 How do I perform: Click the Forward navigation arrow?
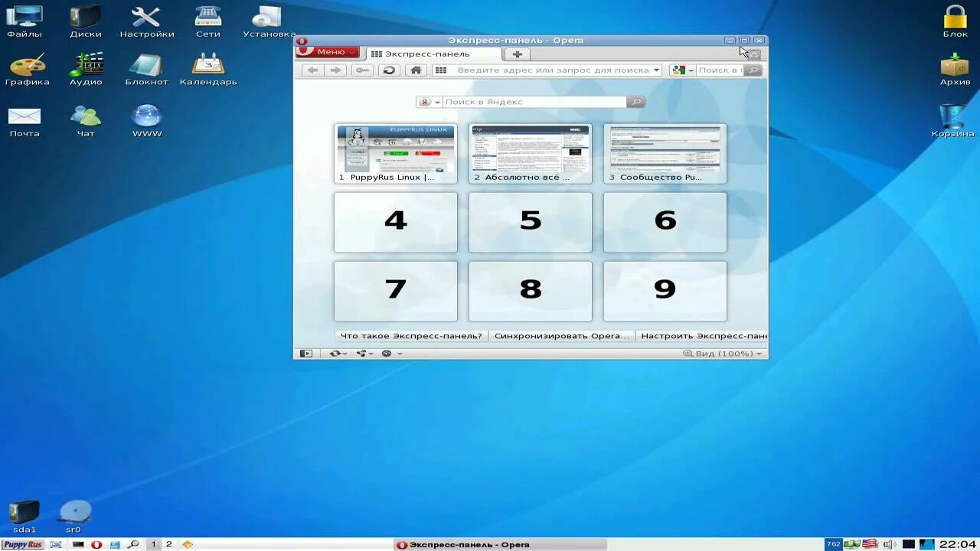point(336,70)
